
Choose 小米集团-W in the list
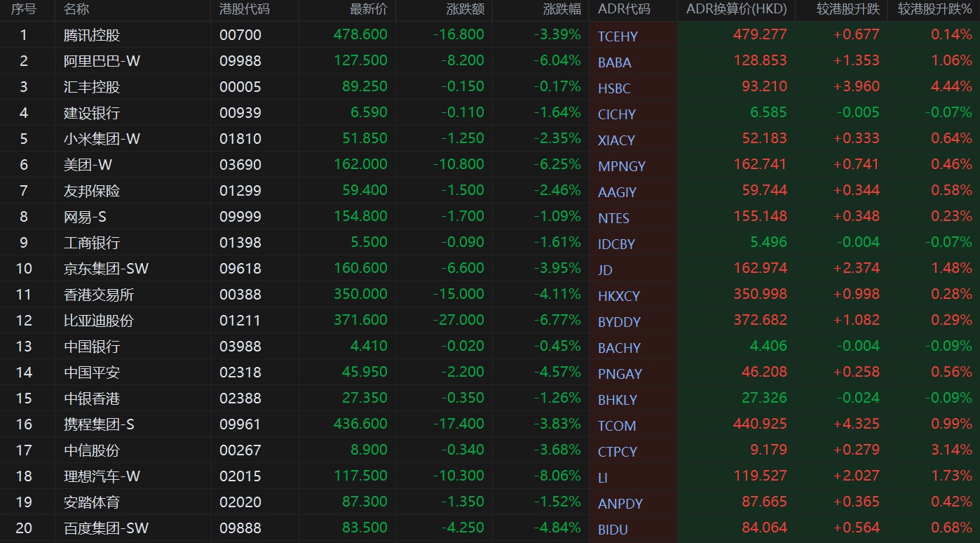pyautogui.click(x=102, y=139)
